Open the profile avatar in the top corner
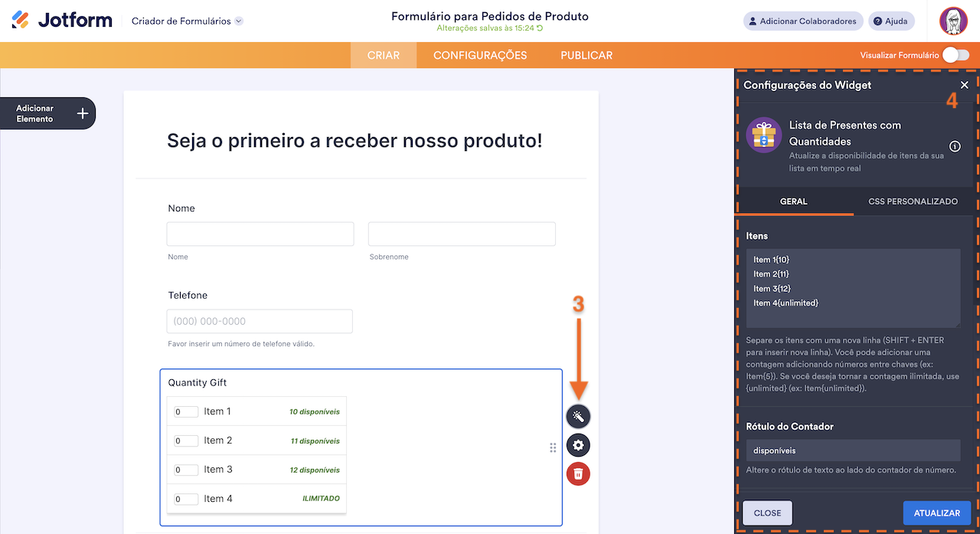Viewport: 980px width, 534px height. [x=953, y=21]
